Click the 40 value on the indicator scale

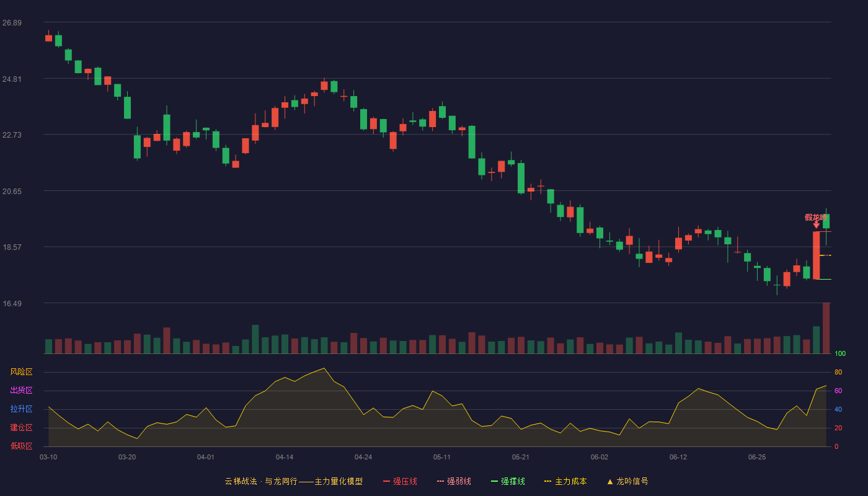point(838,409)
